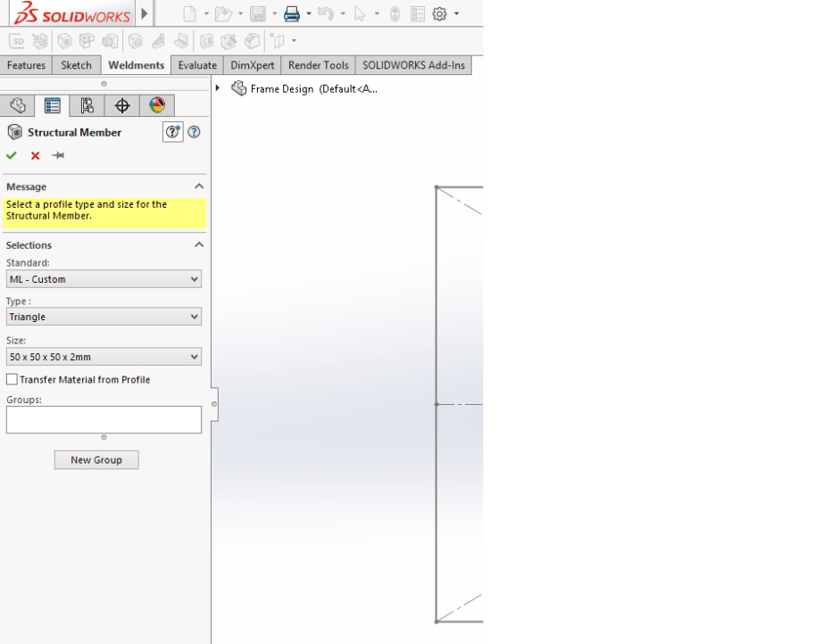Confirm the Structural Member with green check
The image size is (839, 644).
pyautogui.click(x=11, y=155)
